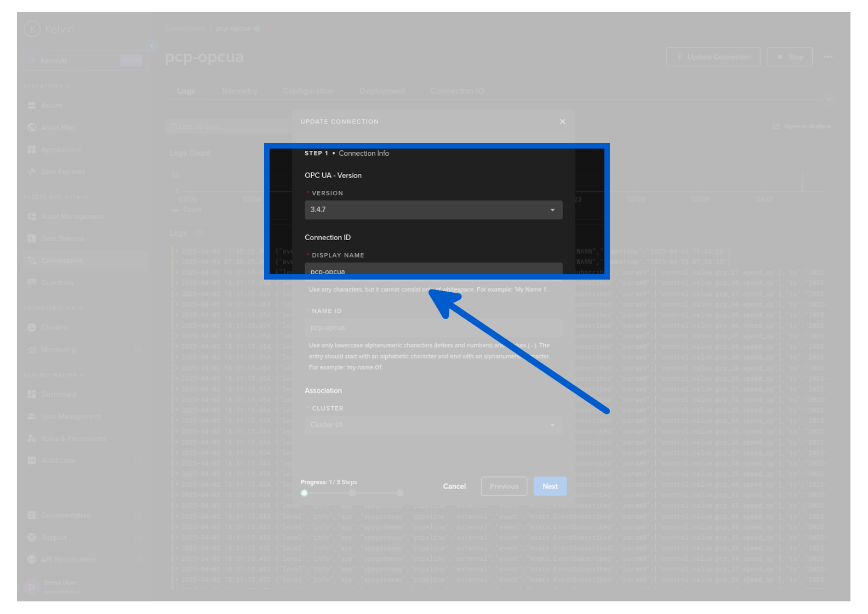The width and height of the screenshot is (868, 614).
Task: Open the Version dropdown showing 3.4.7
Action: point(433,210)
